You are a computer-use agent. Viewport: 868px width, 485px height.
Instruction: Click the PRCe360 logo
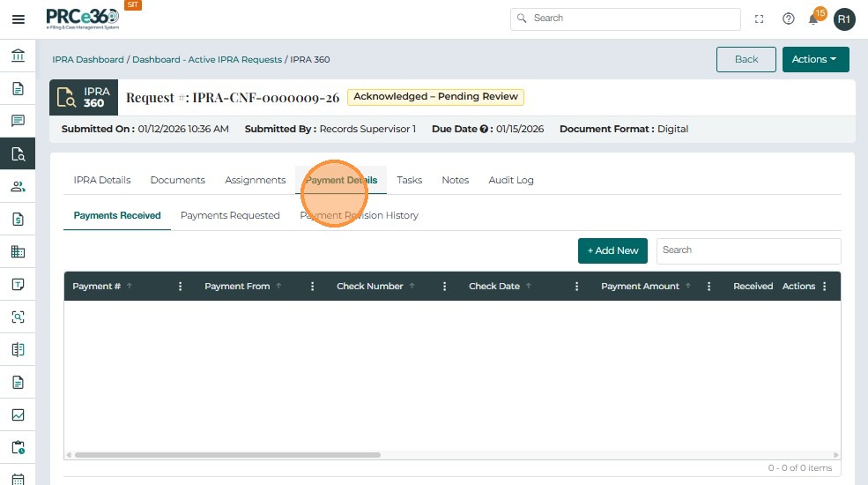click(x=83, y=19)
